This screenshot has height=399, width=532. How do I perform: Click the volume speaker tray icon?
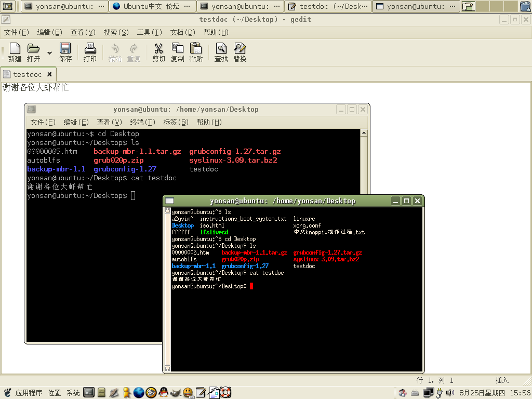[450, 393]
